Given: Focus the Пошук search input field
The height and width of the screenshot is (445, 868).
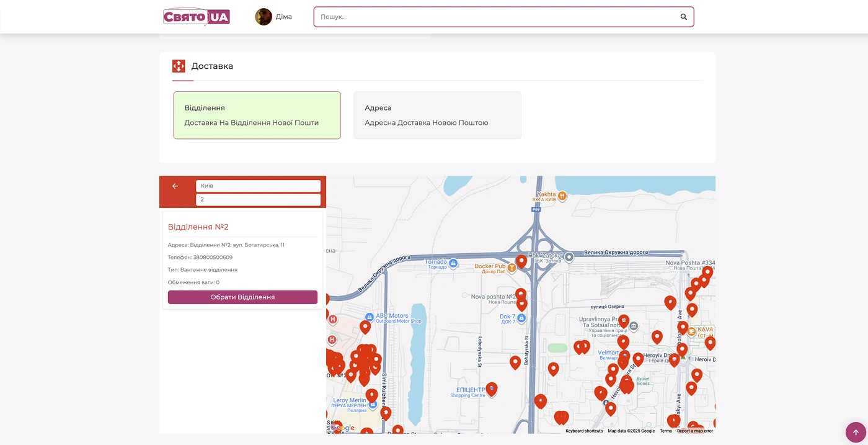Looking at the screenshot, I should coord(496,17).
